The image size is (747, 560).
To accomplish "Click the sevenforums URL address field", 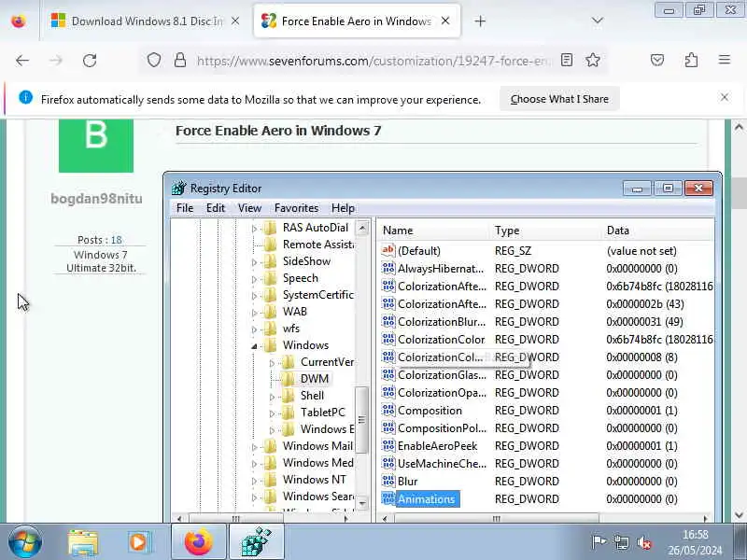I will tap(374, 61).
